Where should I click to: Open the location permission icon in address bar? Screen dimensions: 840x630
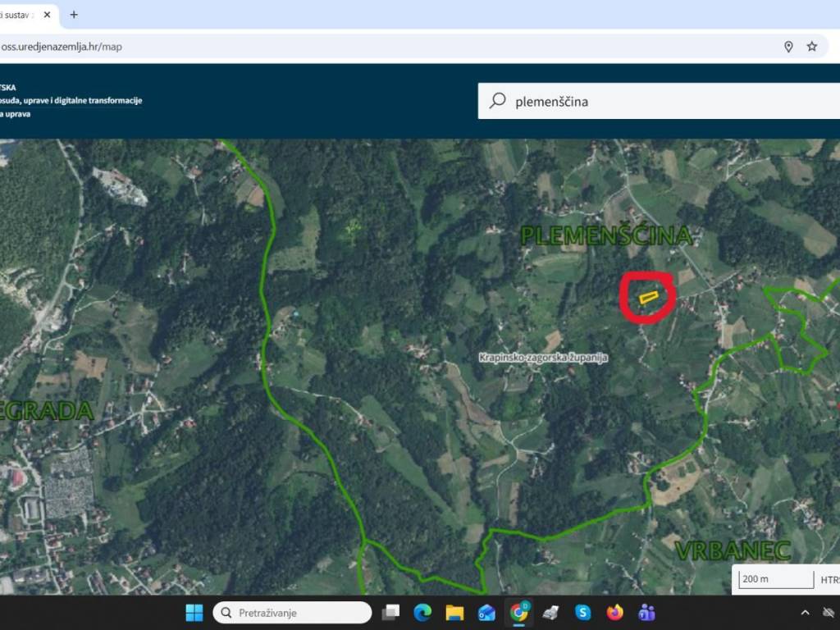pos(788,47)
